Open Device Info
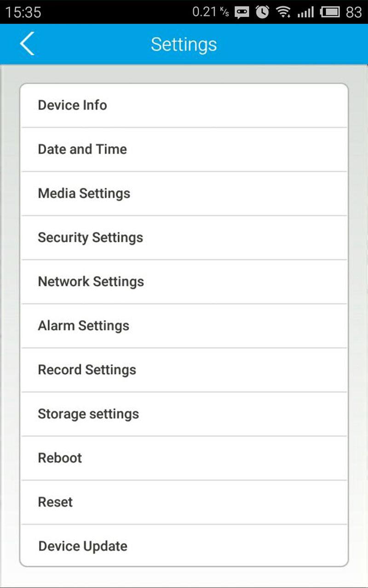The image size is (368, 588). point(184,105)
